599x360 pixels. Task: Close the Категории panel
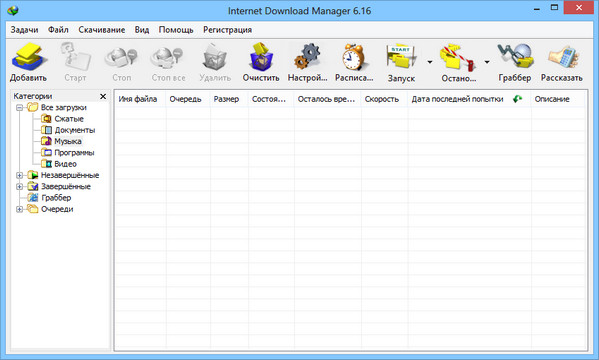(103, 96)
